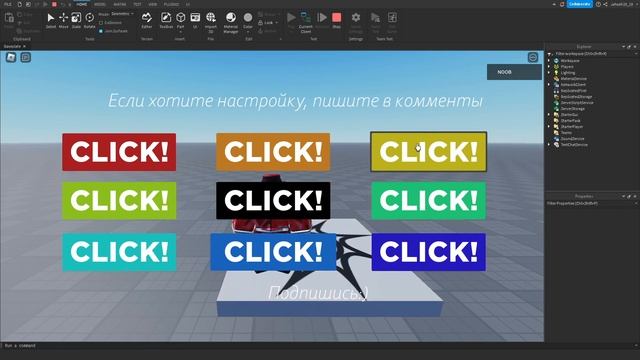The width and height of the screenshot is (640, 360).
Task: Click the yellow CLICK! button
Action: coord(429,151)
